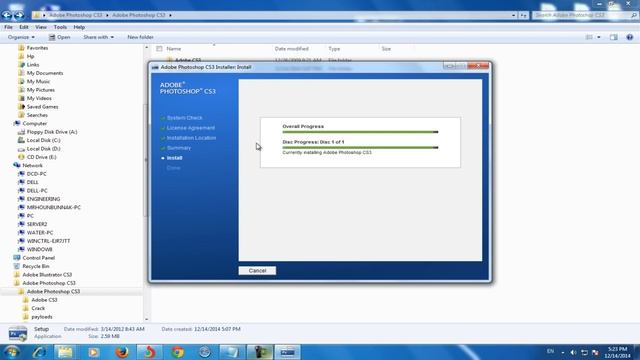Click the Windows Start button
The image size is (640, 360).
tap(12, 352)
